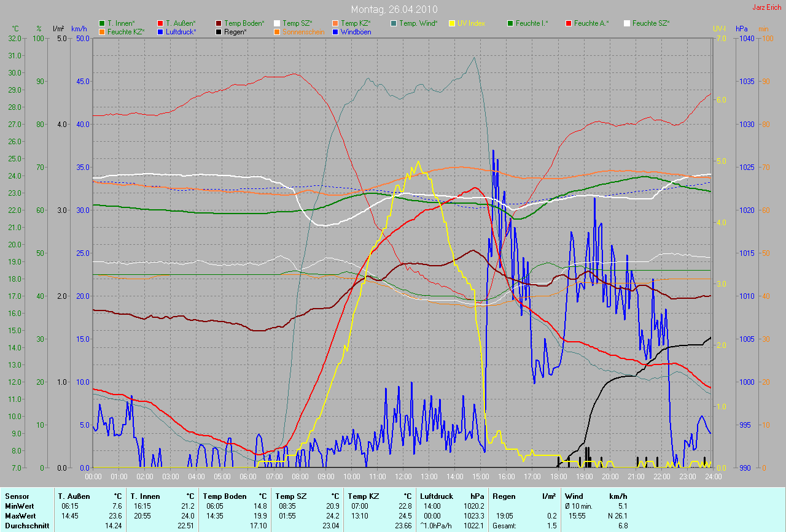Select the dark red Temp Boden legend marker
Screen dimensions: 786x532
(x=219, y=23)
